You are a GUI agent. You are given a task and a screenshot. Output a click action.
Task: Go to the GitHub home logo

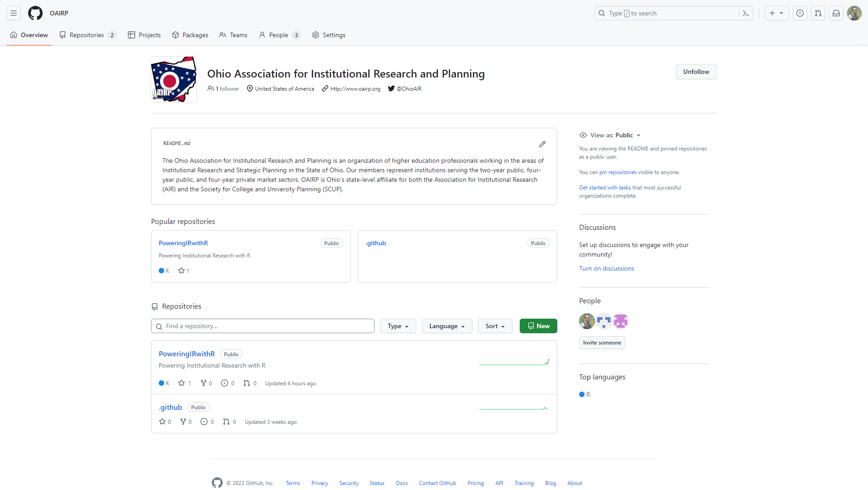(x=35, y=13)
